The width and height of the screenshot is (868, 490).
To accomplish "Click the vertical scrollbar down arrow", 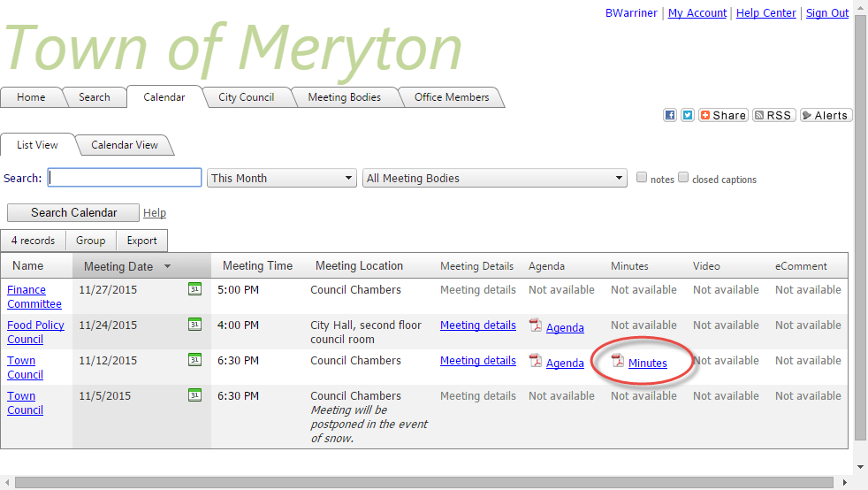I will 860,467.
